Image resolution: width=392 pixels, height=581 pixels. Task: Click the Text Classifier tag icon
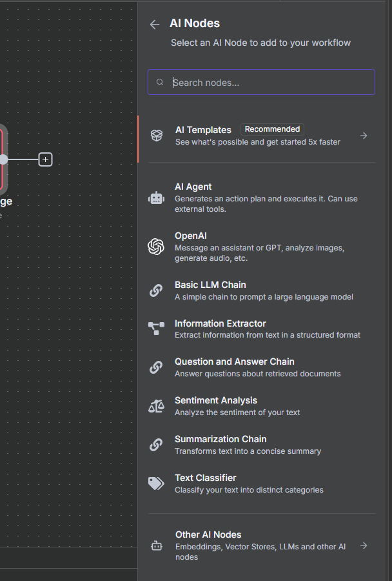click(x=156, y=484)
